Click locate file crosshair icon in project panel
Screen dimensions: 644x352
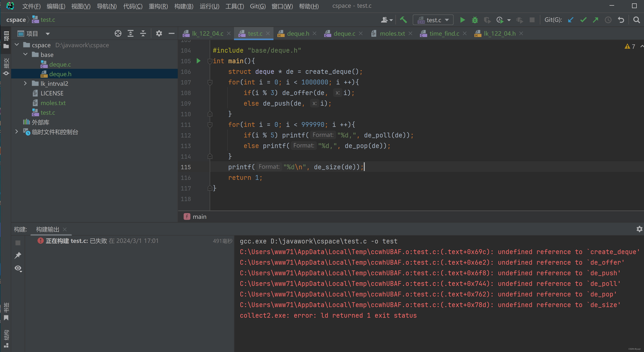118,33
